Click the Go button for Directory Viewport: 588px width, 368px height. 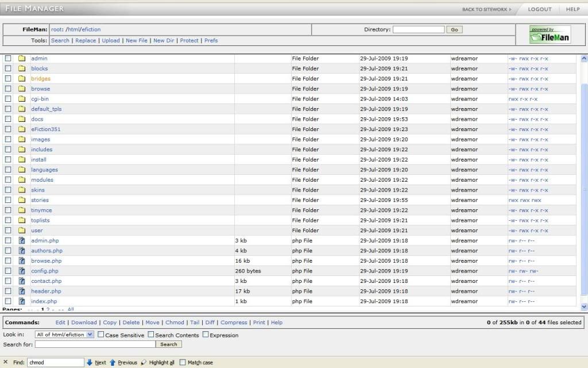[454, 29]
